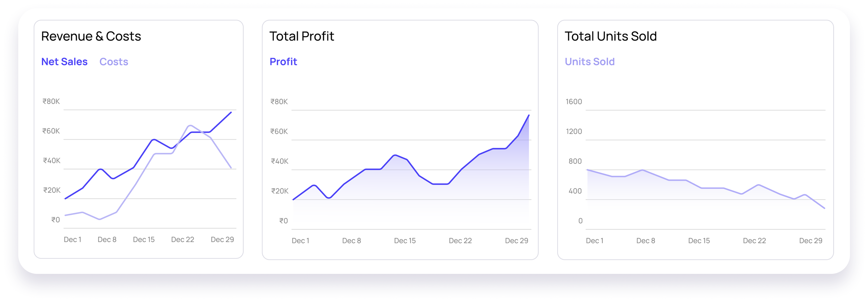Screen dimensions: 868x302
Task: Click Dec 22 on Total Units Sold axis
Action: click(x=754, y=241)
